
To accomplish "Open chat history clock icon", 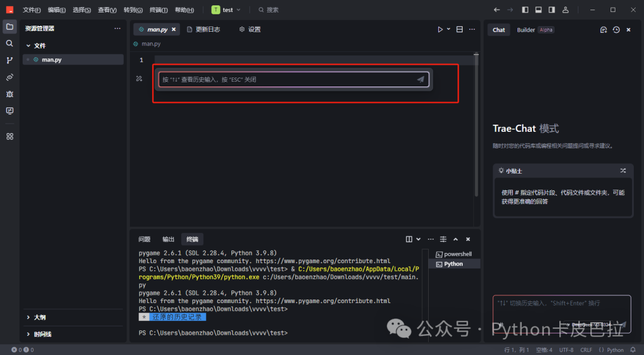I will (616, 30).
